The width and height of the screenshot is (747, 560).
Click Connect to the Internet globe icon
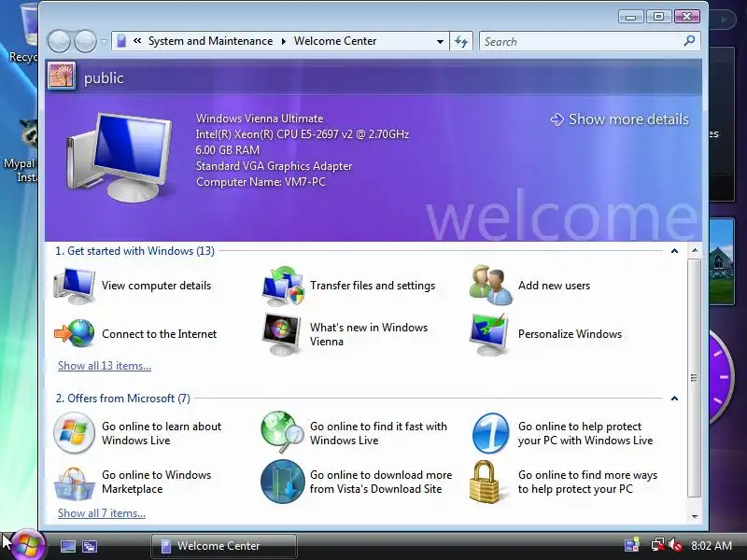coord(75,333)
